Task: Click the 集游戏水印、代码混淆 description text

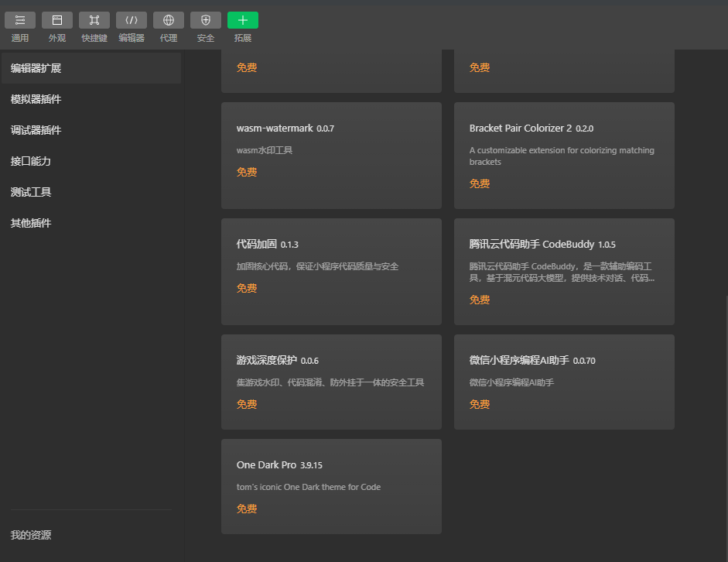Action: (x=330, y=382)
